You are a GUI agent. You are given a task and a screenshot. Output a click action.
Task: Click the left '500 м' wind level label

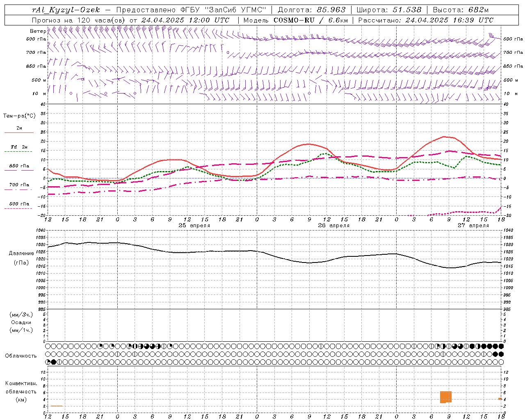click(x=39, y=80)
